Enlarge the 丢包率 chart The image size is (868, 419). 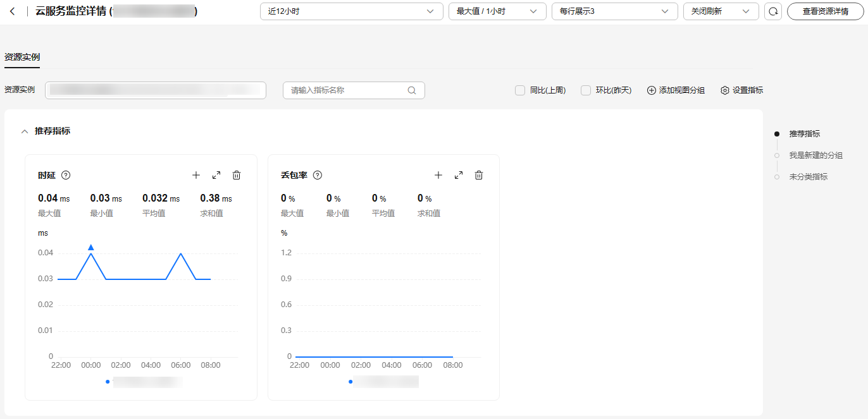459,175
